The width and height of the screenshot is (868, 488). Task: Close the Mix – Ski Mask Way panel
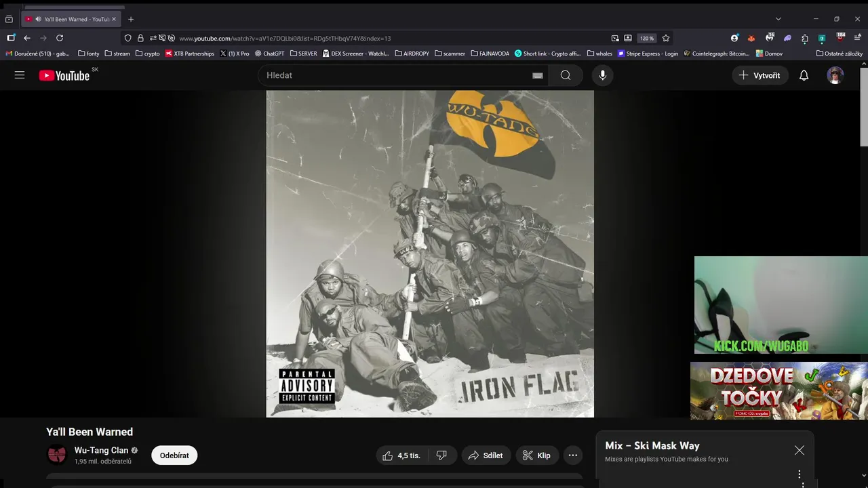point(800,450)
